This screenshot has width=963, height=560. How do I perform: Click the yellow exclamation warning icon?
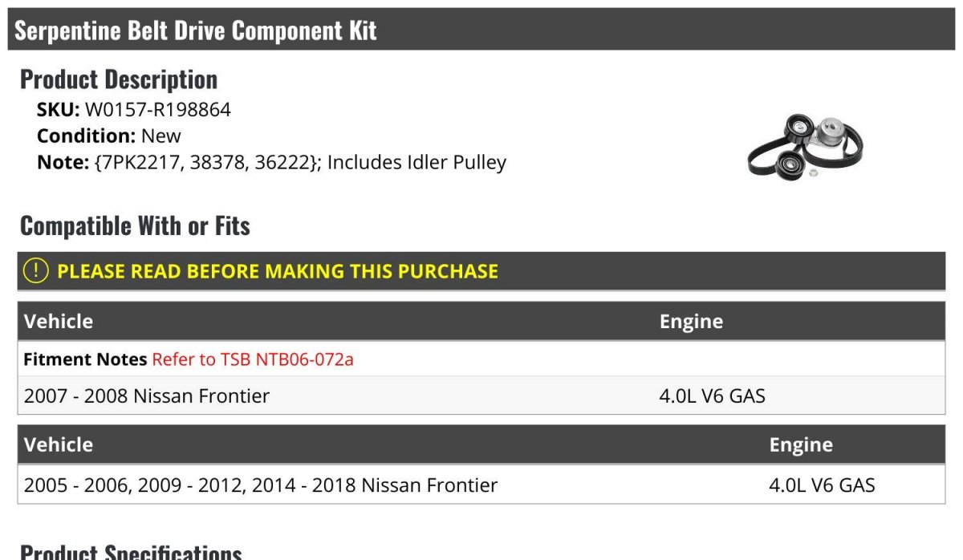(36, 271)
